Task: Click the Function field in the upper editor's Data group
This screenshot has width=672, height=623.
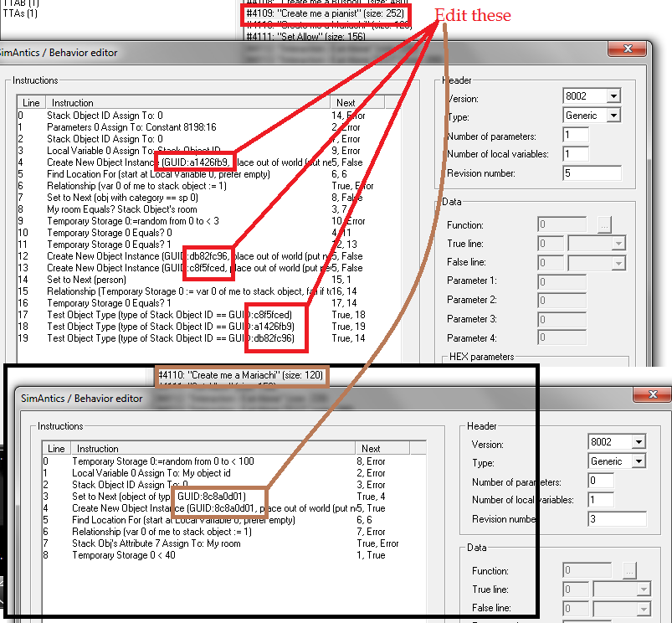Action: click(x=562, y=224)
